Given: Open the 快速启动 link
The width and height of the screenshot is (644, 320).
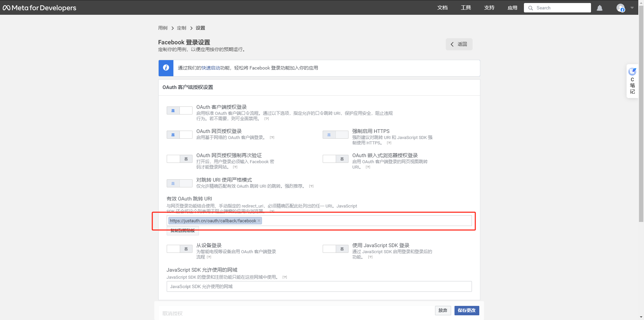Looking at the screenshot, I should click(x=211, y=68).
